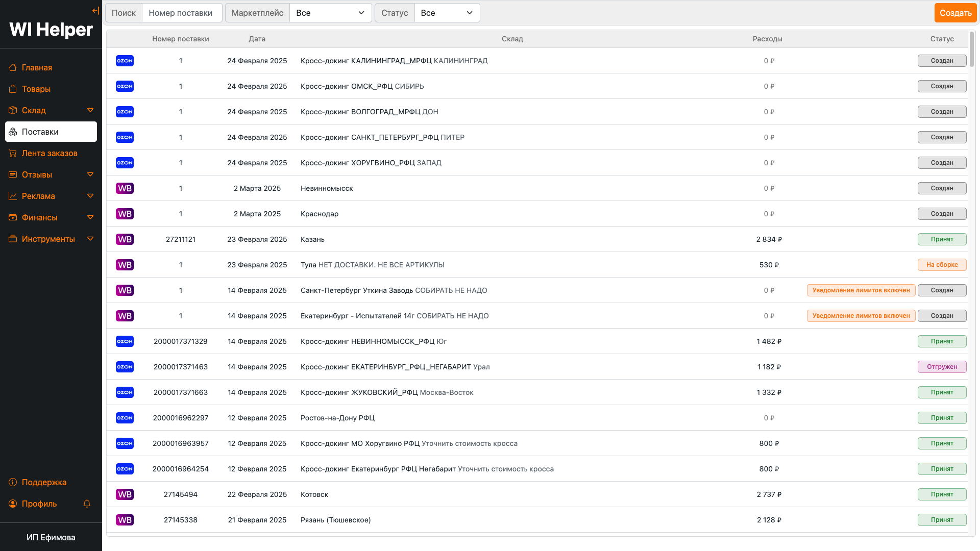Click the Товары bag icon
980x551 pixels.
13,89
